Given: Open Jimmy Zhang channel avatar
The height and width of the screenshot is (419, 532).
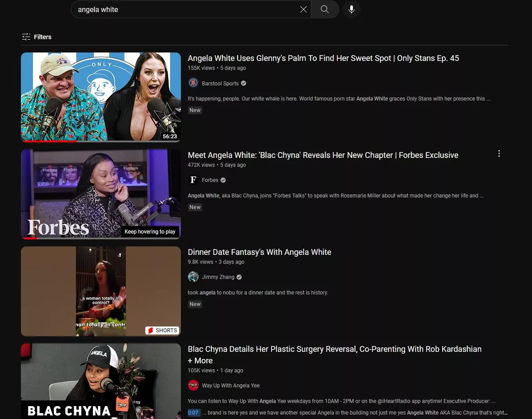Looking at the screenshot, I should (193, 277).
